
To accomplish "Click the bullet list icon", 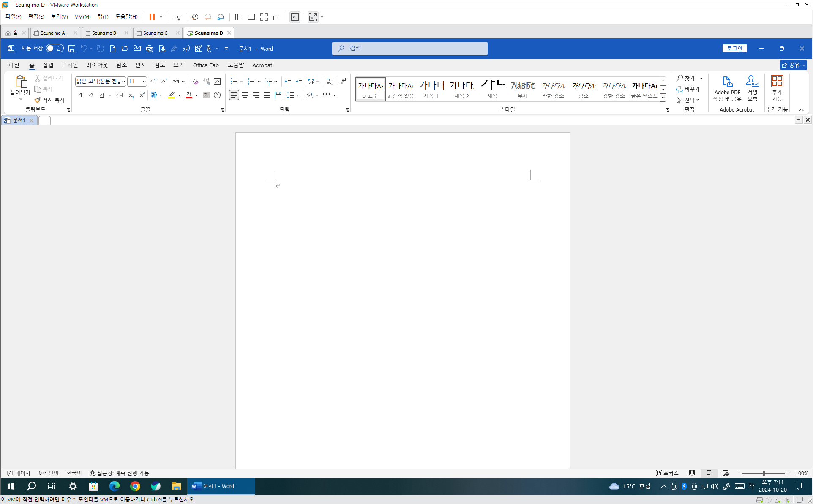I will (234, 81).
